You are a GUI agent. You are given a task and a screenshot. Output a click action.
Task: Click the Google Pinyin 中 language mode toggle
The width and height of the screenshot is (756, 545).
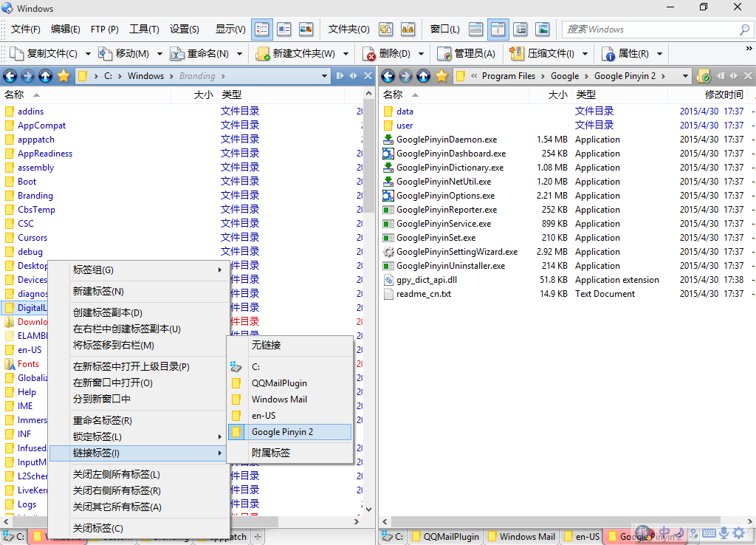(x=664, y=532)
